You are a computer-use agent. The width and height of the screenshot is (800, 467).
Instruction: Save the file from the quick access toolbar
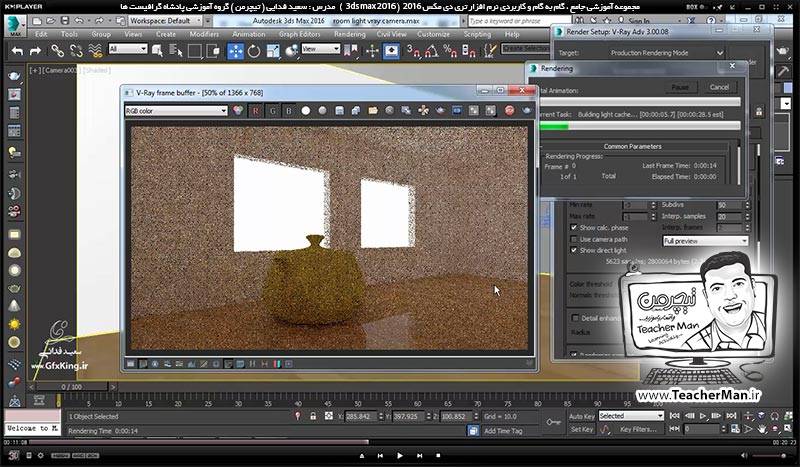[x=65, y=21]
